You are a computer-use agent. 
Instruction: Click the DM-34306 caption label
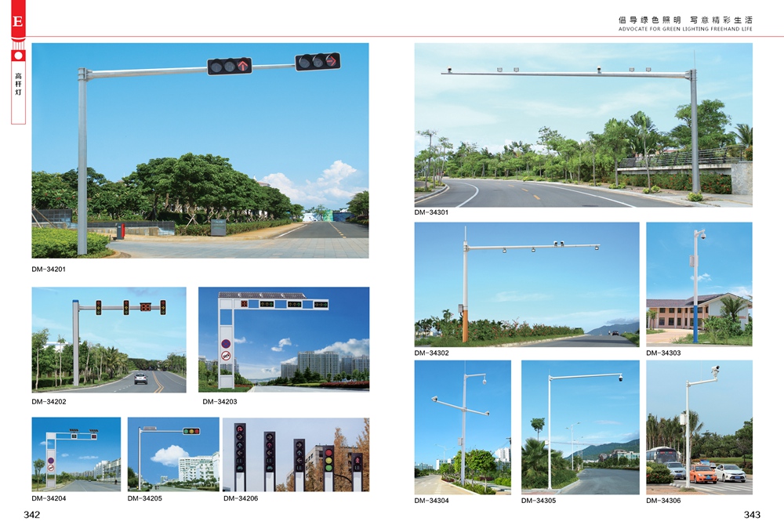pyautogui.click(x=663, y=501)
